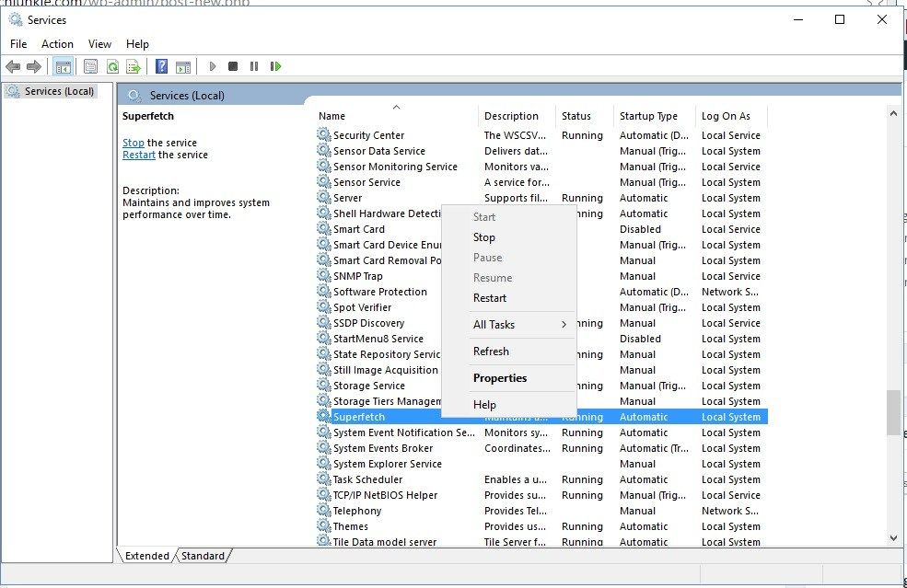Click the Forward arrow toolbar icon
This screenshot has height=588, width=907.
[34, 66]
